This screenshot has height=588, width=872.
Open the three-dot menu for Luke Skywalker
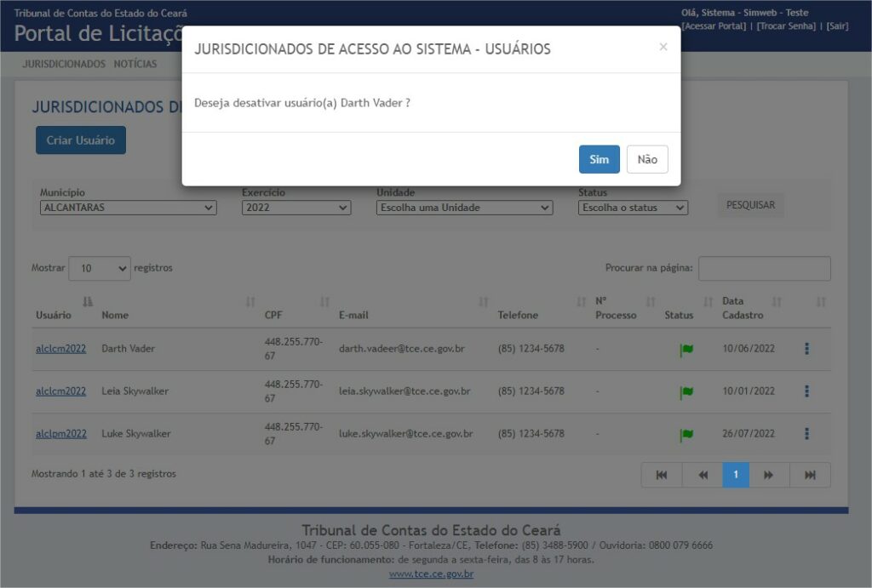[806, 434]
